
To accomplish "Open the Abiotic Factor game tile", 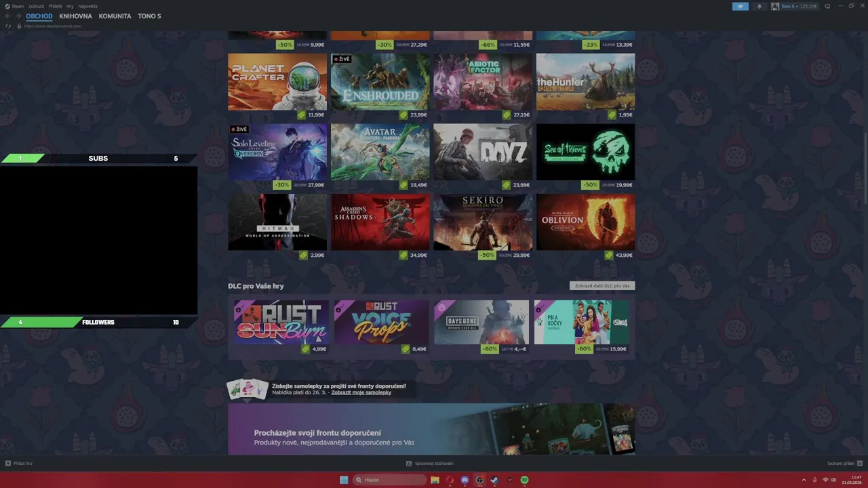I will coord(483,81).
